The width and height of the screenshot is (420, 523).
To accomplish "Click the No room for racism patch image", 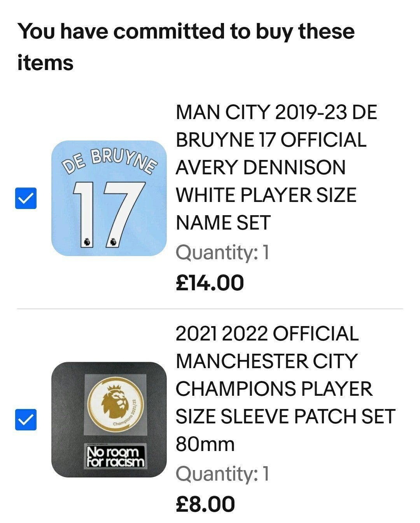I will [x=115, y=457].
